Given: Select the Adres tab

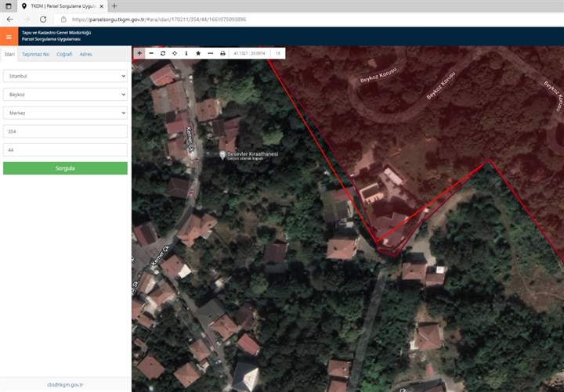Looking at the screenshot, I should tap(86, 55).
